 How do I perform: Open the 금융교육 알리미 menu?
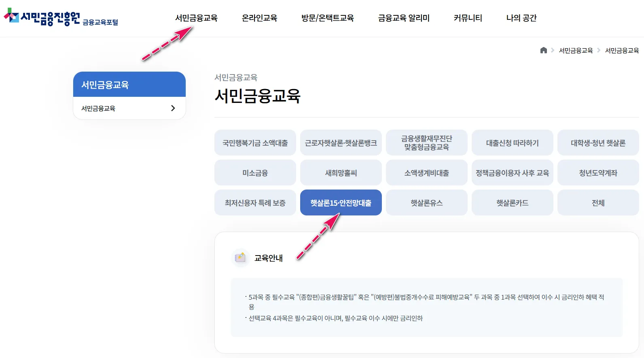pos(404,18)
